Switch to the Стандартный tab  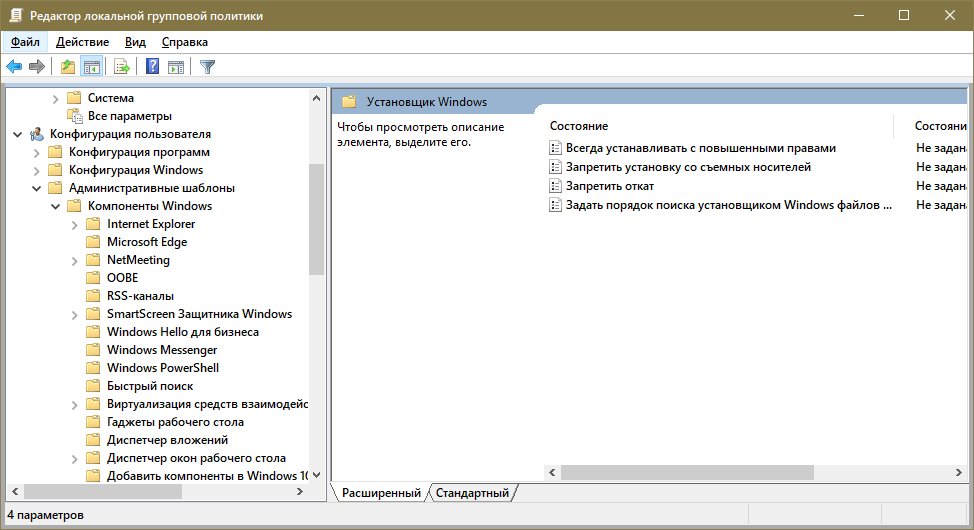(472, 493)
